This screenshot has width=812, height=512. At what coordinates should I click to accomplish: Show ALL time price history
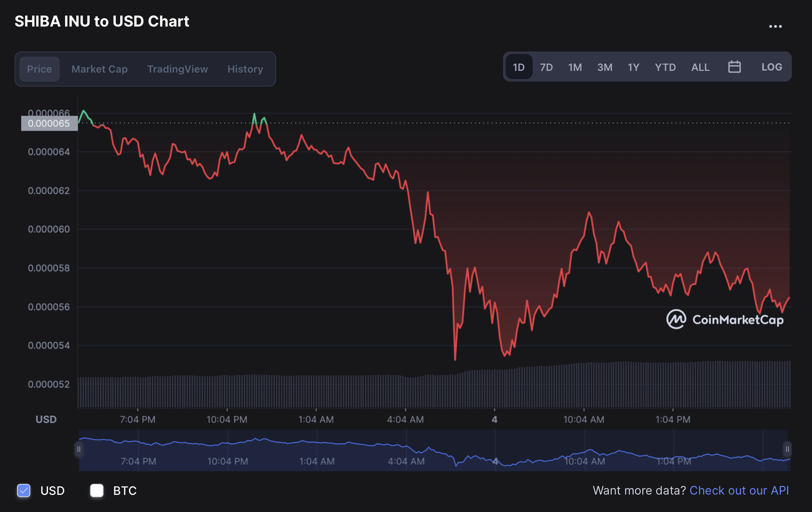(701, 67)
